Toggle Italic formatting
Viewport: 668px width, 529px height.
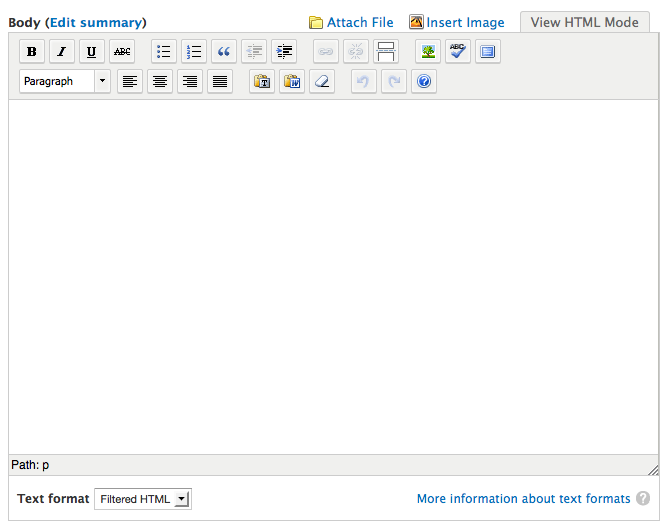62,52
